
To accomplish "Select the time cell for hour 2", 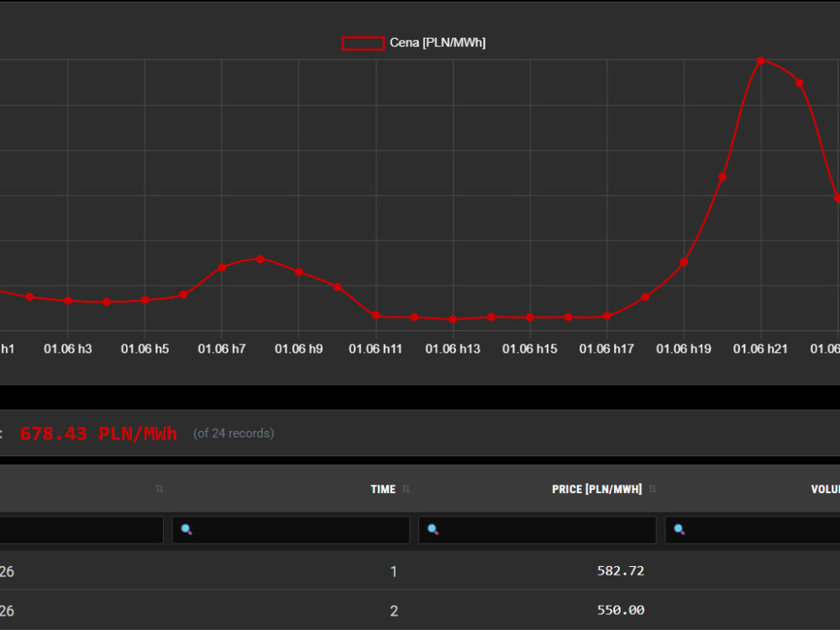I will tap(394, 611).
